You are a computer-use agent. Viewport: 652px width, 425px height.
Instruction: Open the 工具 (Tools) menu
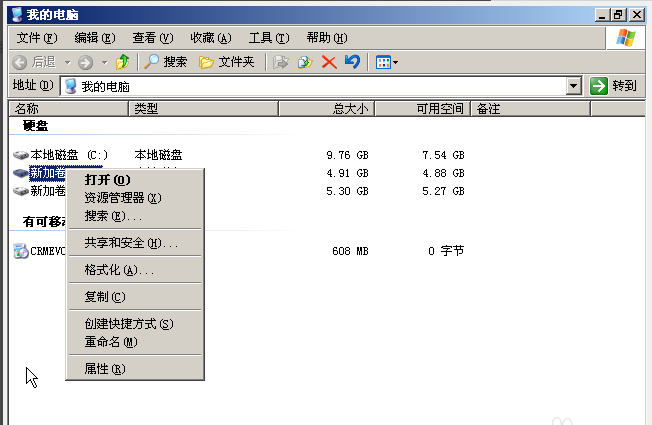tap(268, 38)
